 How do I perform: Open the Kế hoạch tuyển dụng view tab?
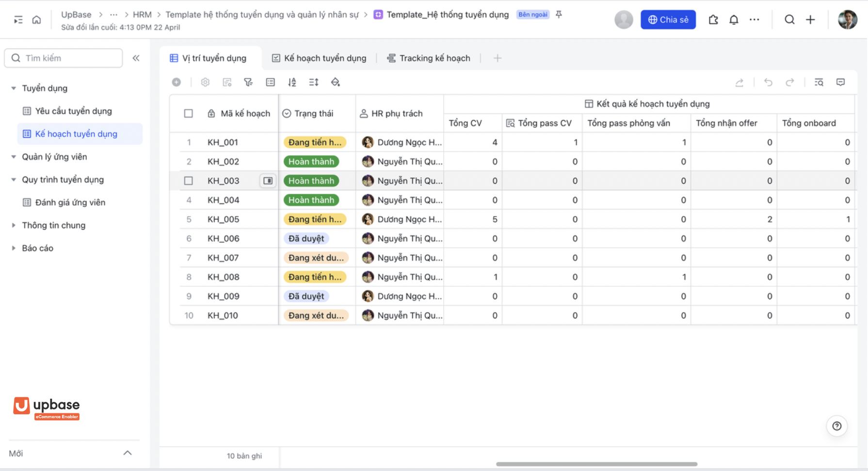(319, 58)
